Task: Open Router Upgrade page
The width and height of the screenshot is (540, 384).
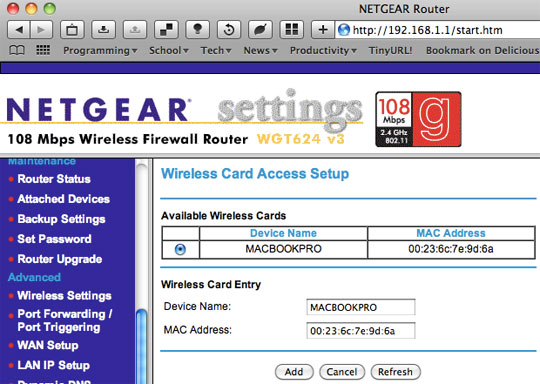Action: pos(60,259)
